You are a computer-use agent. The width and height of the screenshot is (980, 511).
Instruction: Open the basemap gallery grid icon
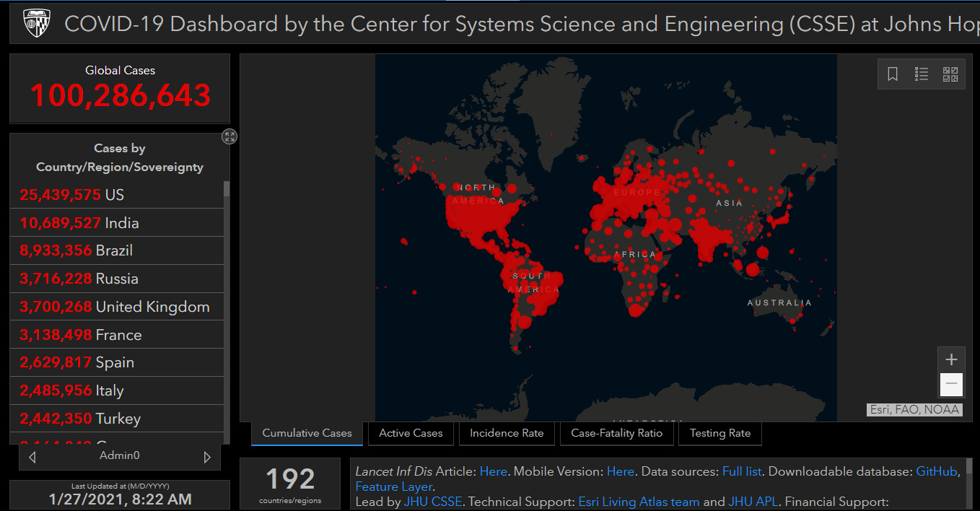(950, 74)
